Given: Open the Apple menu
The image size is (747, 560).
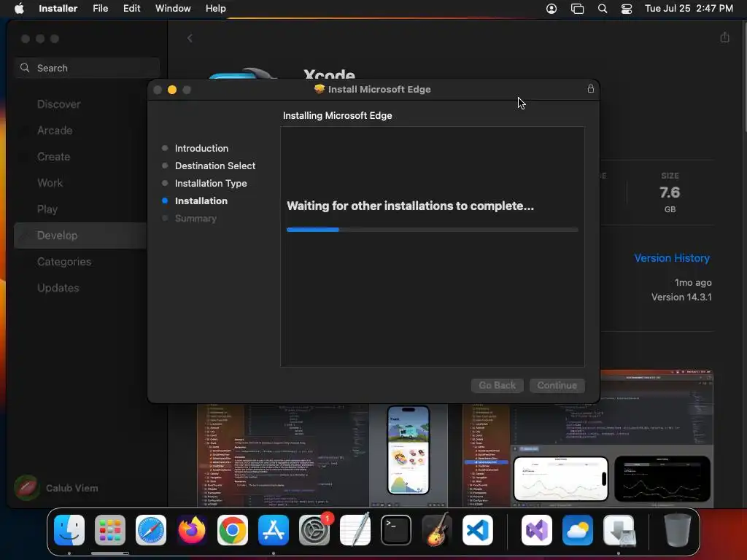Looking at the screenshot, I should click(x=19, y=8).
